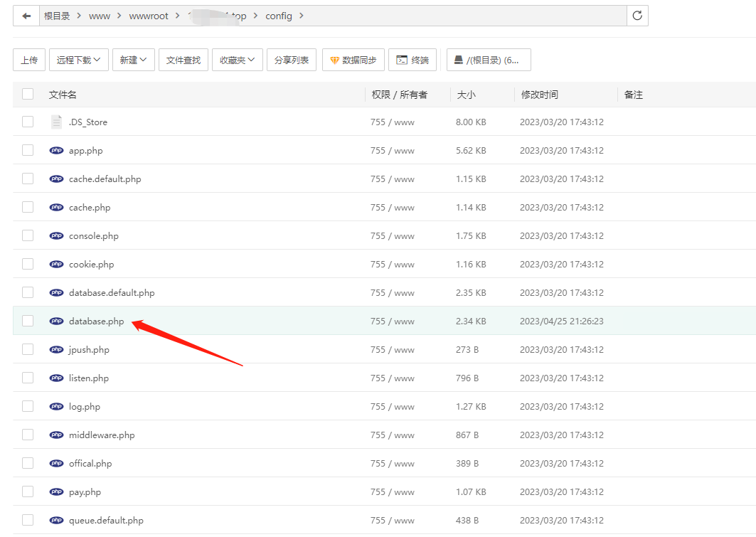Click the log.php file name
This screenshot has width=756, height=537.
tap(85, 406)
